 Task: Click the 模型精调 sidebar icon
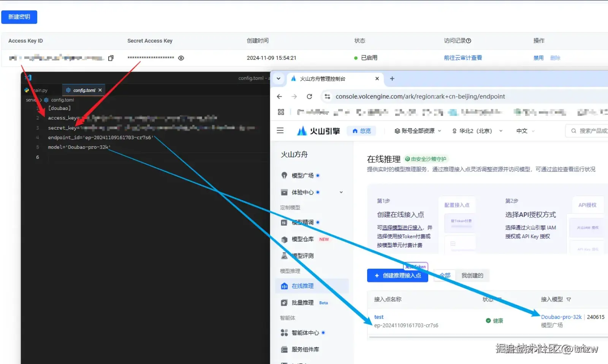[284, 223]
